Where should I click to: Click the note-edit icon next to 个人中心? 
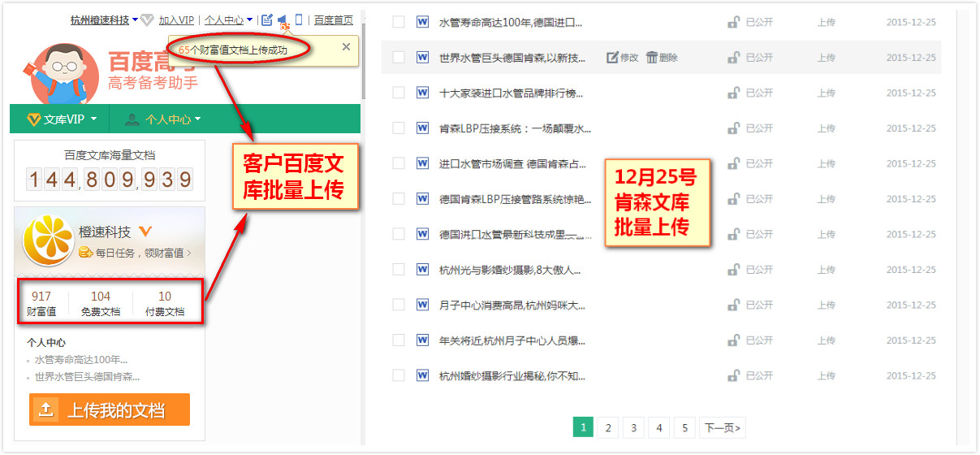(266, 19)
